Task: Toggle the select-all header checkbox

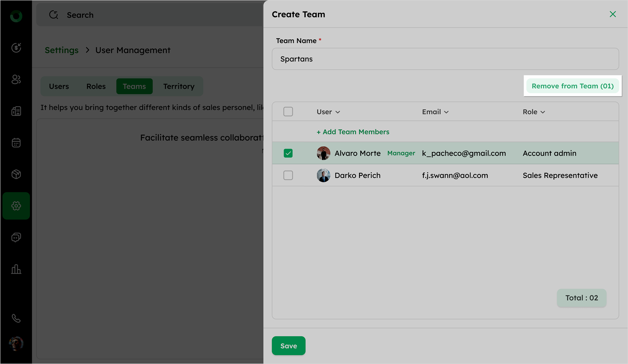Action: point(288,112)
